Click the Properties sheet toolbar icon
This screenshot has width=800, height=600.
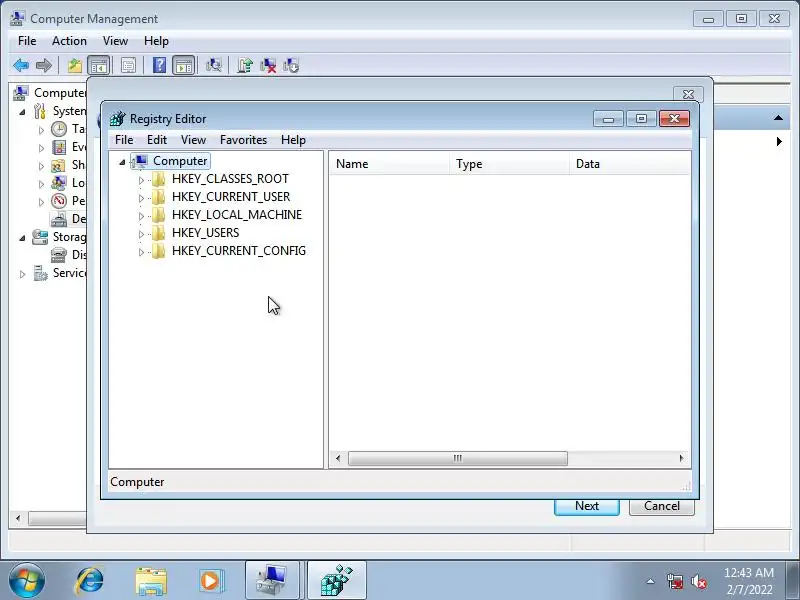(128, 65)
